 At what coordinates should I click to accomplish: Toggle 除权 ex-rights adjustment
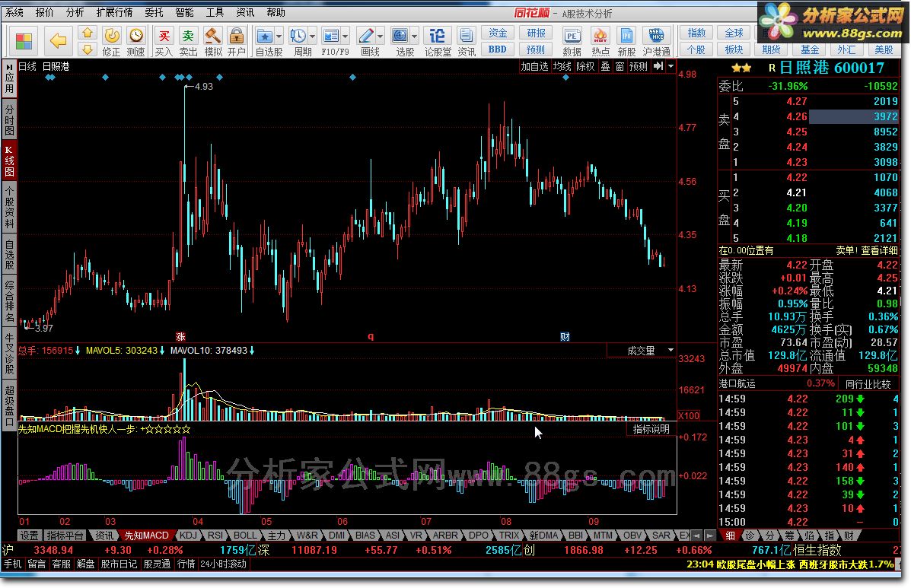tap(585, 66)
